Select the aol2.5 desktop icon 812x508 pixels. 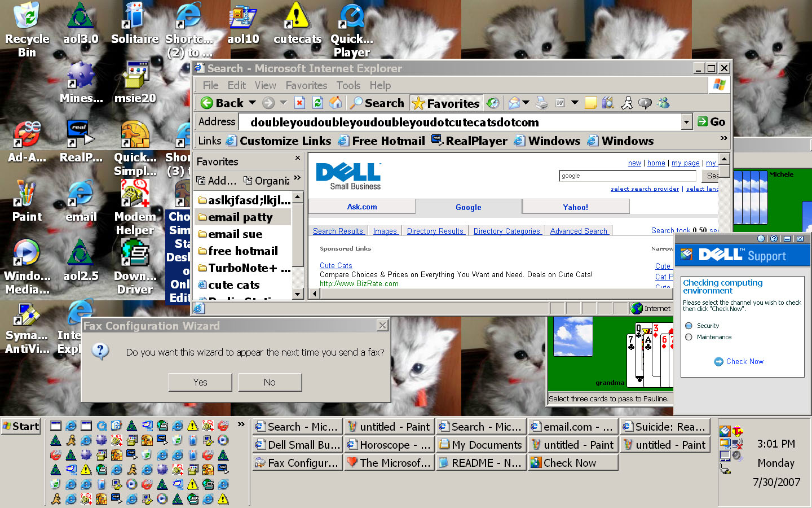81,260
